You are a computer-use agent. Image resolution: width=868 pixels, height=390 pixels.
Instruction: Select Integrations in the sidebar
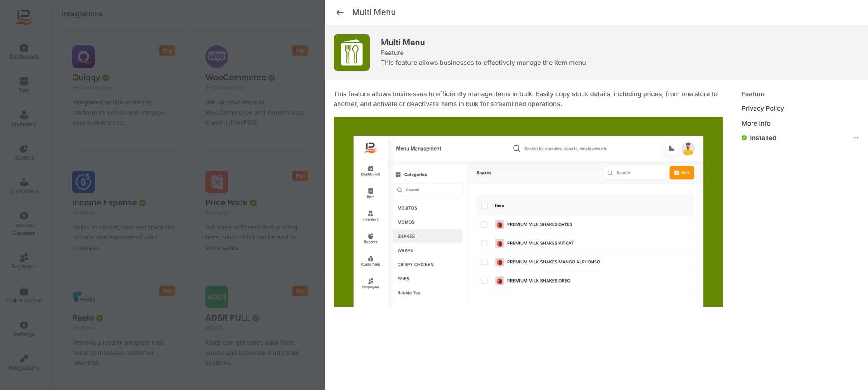click(24, 363)
